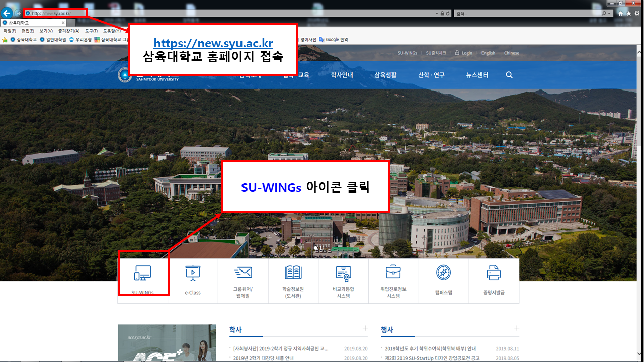Switch to the English site link
This screenshot has width=644, height=362.
tap(488, 53)
